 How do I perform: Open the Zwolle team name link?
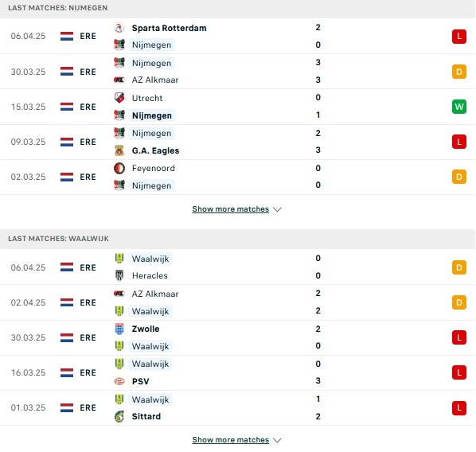[x=146, y=329]
